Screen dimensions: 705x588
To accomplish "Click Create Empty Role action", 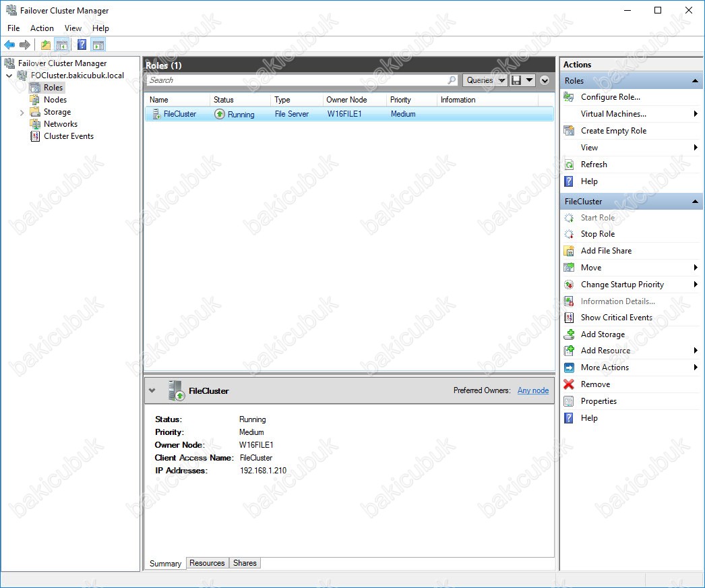I will pyautogui.click(x=613, y=130).
